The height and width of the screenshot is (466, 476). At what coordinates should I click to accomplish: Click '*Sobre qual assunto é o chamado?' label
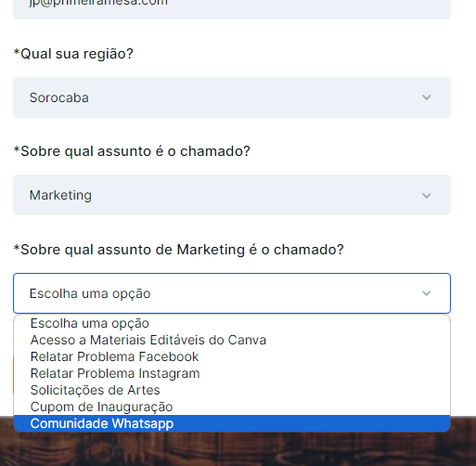(132, 151)
